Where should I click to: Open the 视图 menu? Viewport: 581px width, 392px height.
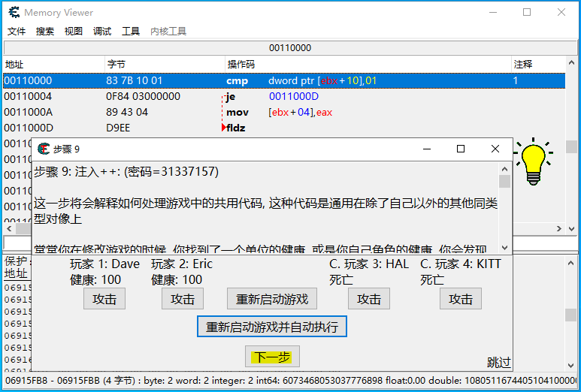pyautogui.click(x=74, y=32)
